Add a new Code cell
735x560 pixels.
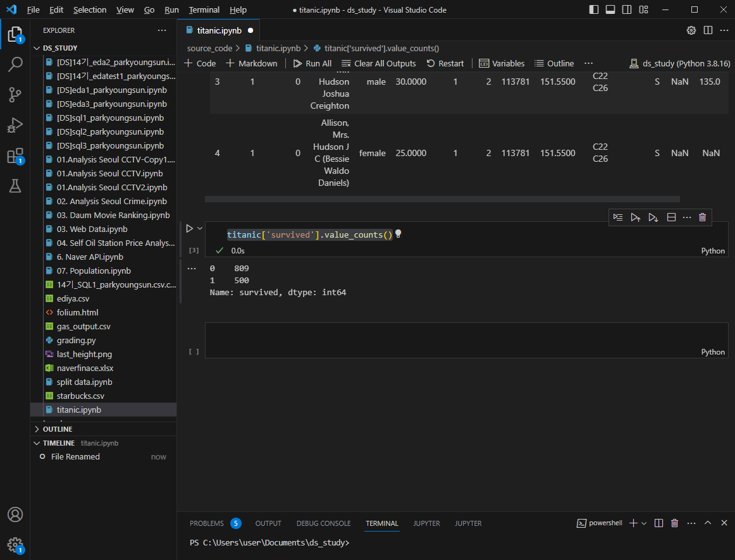click(200, 63)
